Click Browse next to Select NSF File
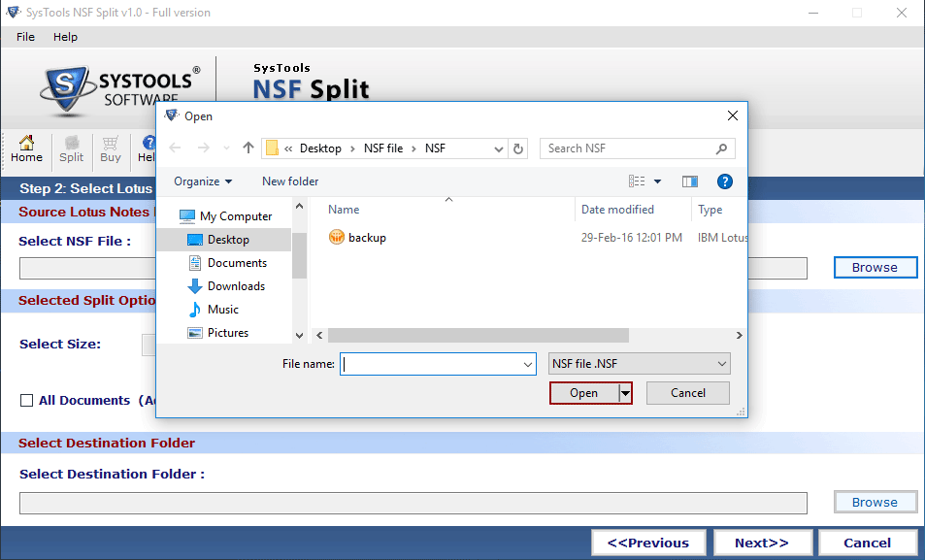The image size is (925, 560). pos(875,267)
